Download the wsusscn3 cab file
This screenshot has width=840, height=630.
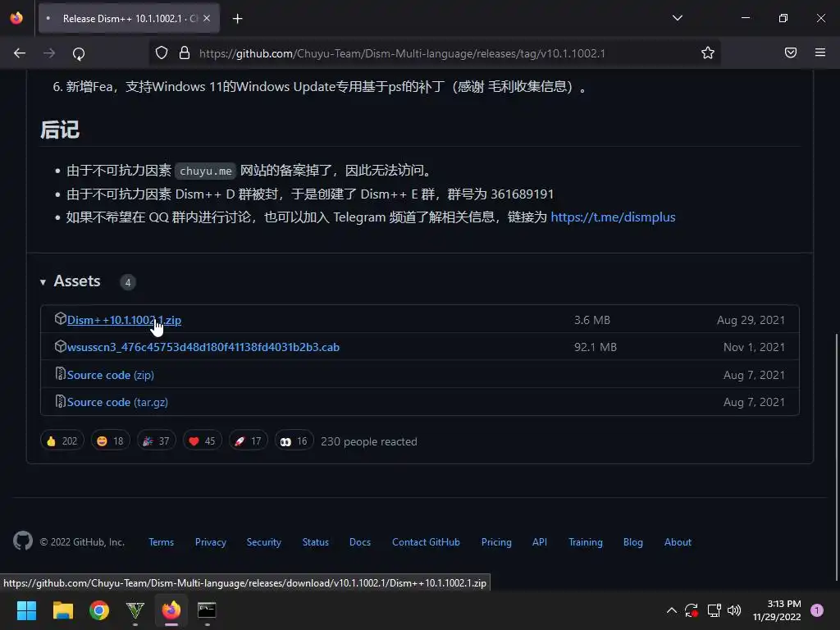(203, 347)
